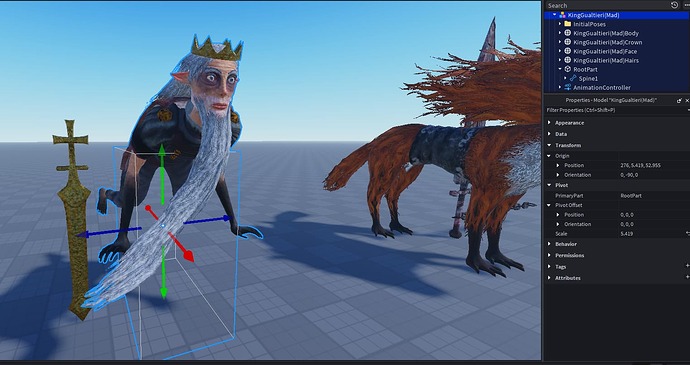Click the Explorer search history clock icon
The width and height of the screenshot is (690, 365).
(x=674, y=5)
